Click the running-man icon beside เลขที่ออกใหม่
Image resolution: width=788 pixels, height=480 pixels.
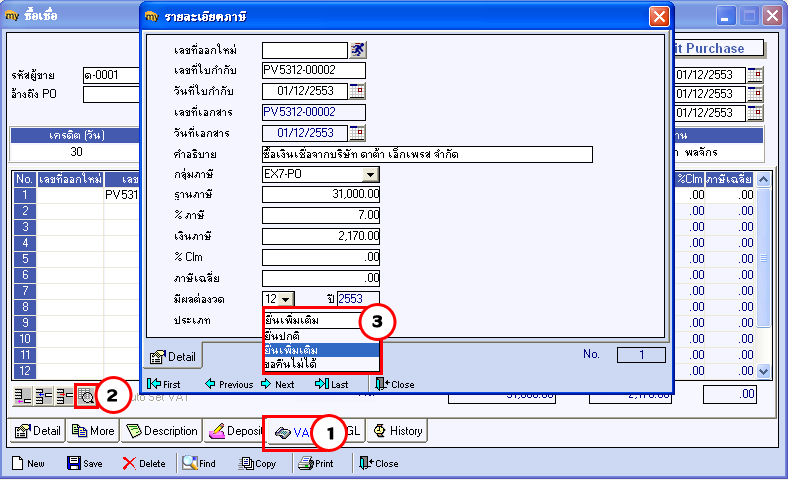[x=358, y=50]
